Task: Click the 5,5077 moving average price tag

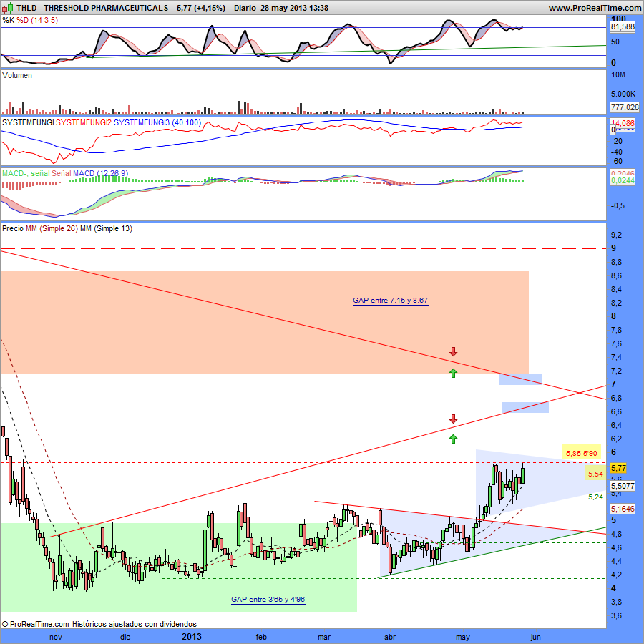Action: 623,486
